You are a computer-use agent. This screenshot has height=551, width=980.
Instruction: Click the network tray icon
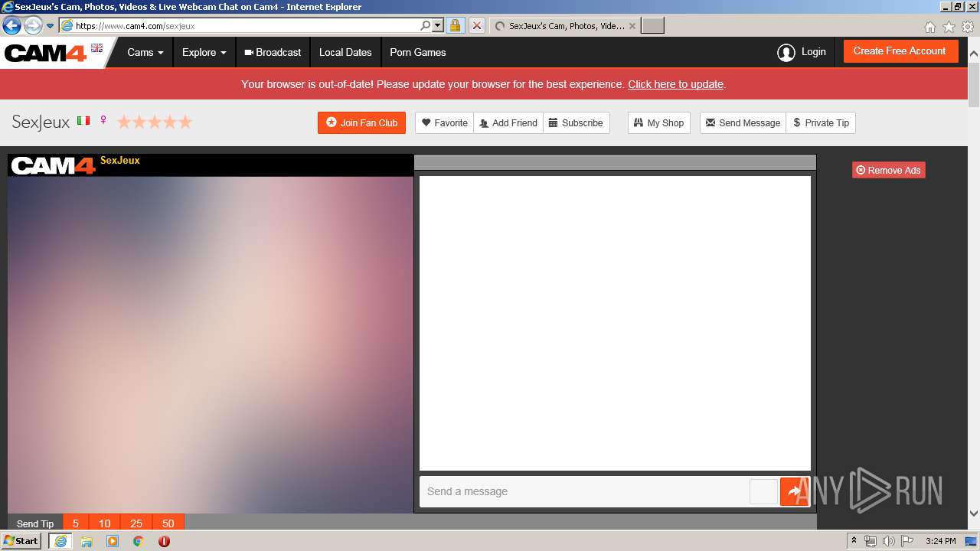870,541
